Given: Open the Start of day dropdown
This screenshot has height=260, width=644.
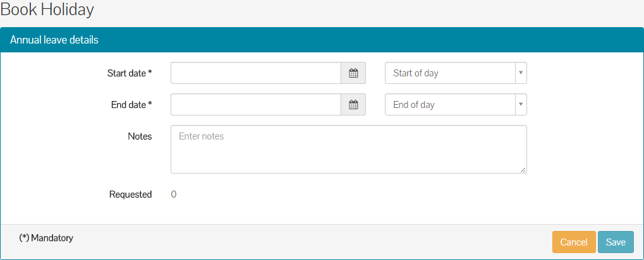Looking at the screenshot, I should 450,73.
